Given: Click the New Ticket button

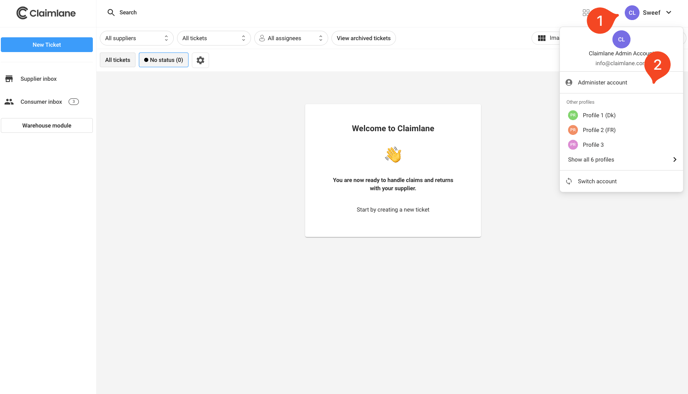Looking at the screenshot, I should tap(47, 45).
